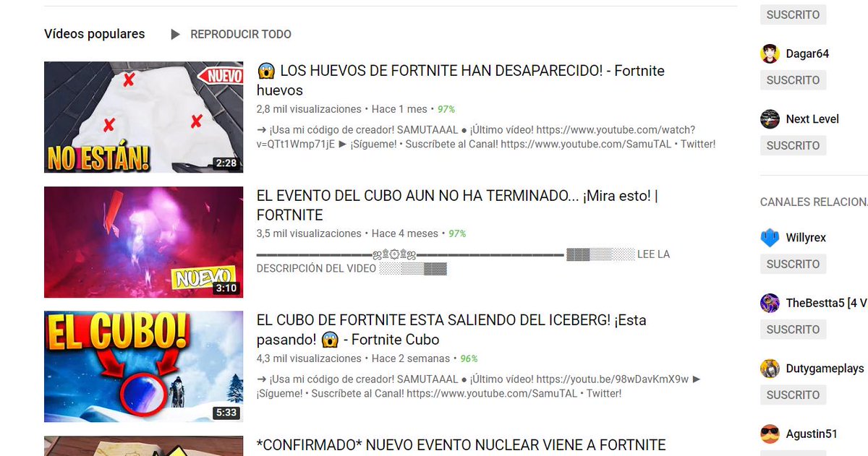Click the Dutygameplays channel avatar
The height and width of the screenshot is (456, 868).
(x=770, y=369)
